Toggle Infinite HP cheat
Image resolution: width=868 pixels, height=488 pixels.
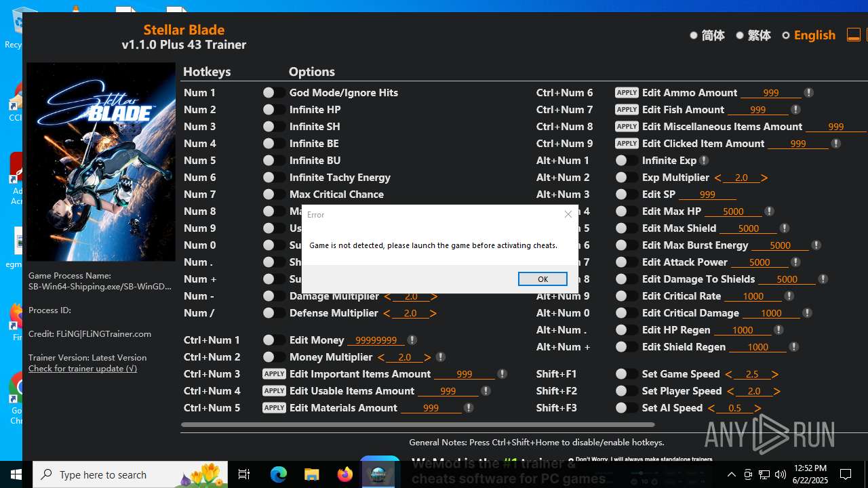click(x=273, y=110)
